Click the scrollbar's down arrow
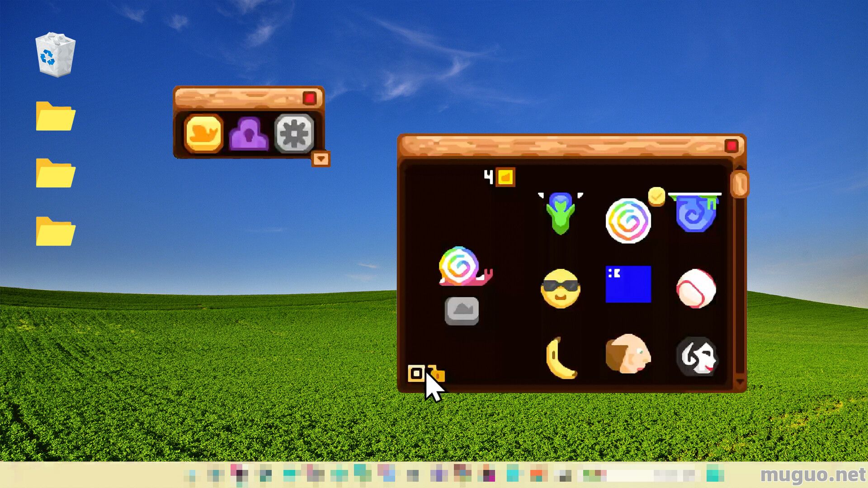868x488 pixels. tap(740, 382)
